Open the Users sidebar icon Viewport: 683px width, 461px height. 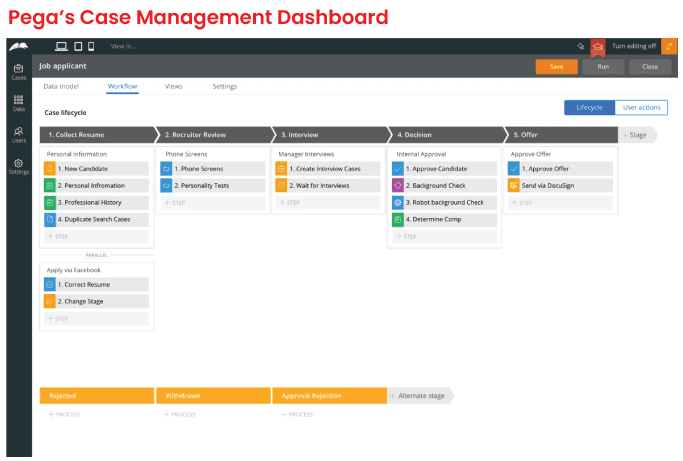coord(18,134)
